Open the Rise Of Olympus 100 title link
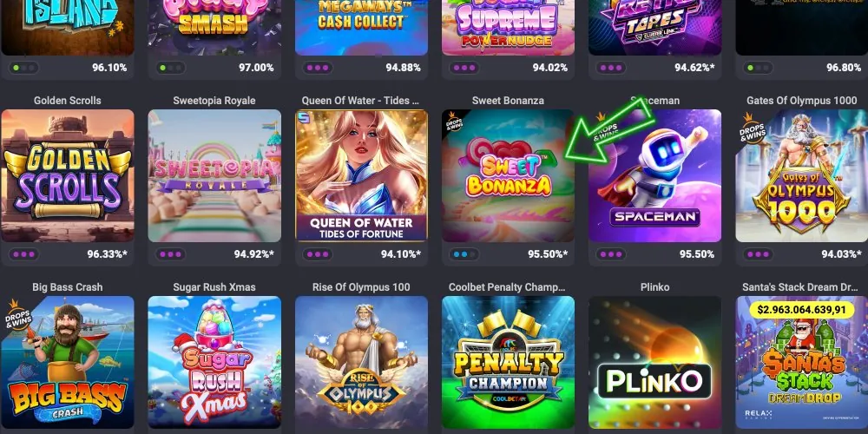868x434 pixels. point(361,287)
